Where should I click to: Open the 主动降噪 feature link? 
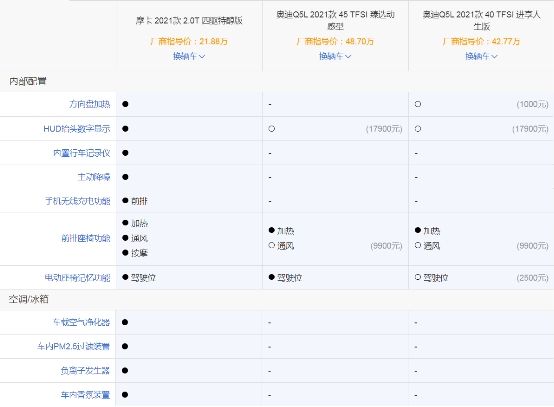[94, 177]
